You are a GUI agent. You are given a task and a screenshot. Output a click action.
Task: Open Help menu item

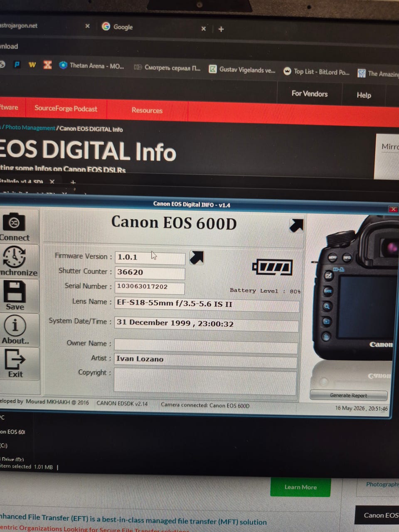364,95
